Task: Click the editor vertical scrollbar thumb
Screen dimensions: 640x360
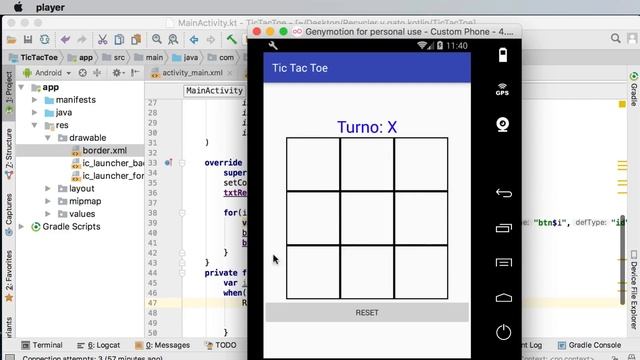Action: [622, 260]
